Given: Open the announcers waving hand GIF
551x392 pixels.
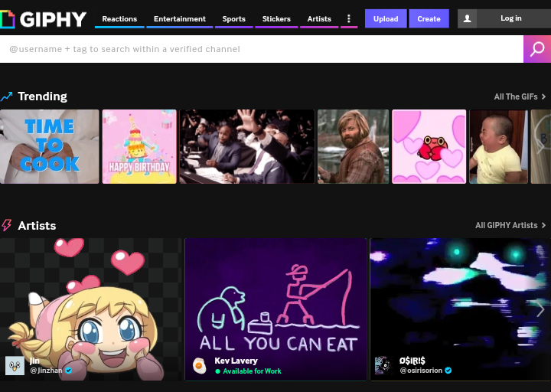Looking at the screenshot, I should (247, 146).
